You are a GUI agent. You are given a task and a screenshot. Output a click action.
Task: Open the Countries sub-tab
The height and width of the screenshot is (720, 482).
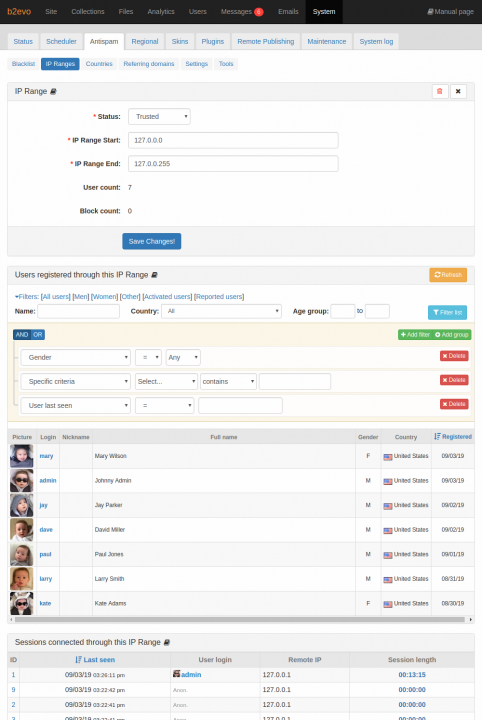(x=99, y=64)
